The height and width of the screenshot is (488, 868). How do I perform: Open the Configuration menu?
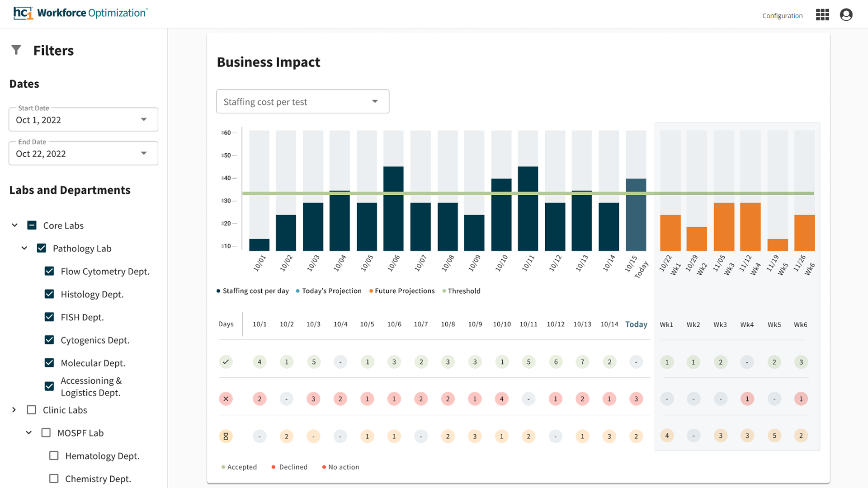point(782,16)
